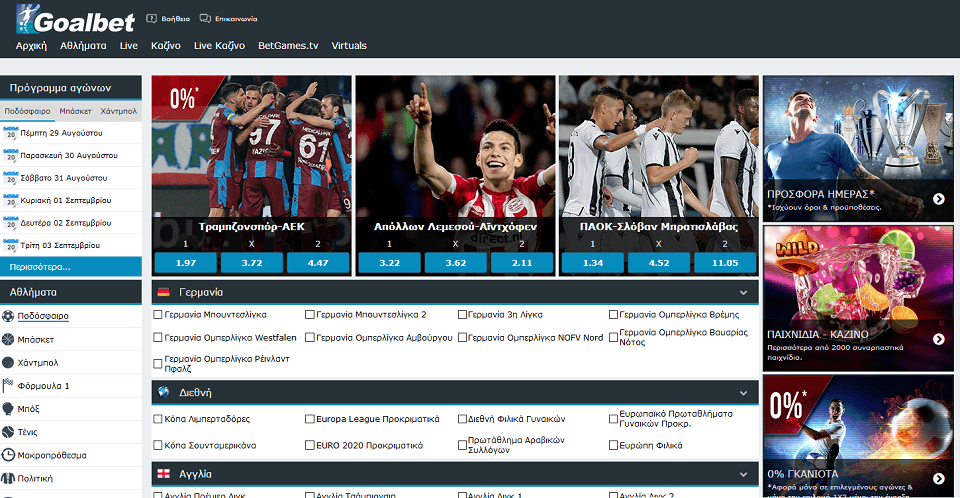The image size is (960, 498).
Task: Open the Virtuals menu item
Action: [x=349, y=46]
